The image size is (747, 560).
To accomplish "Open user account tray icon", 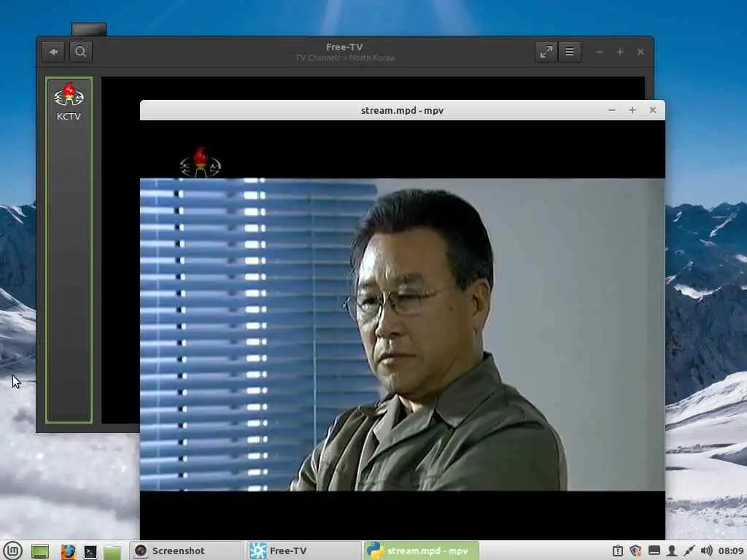I will coord(672,551).
